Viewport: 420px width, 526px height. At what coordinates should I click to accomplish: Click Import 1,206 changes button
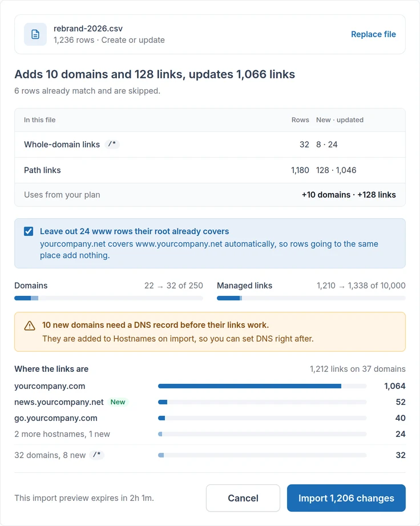[346, 498]
